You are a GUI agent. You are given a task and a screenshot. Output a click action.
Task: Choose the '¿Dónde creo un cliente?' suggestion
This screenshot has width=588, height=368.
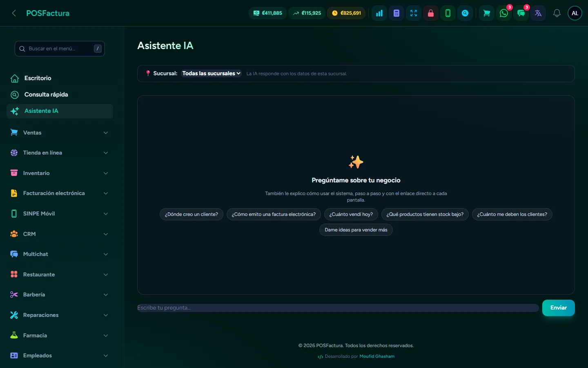(x=192, y=214)
